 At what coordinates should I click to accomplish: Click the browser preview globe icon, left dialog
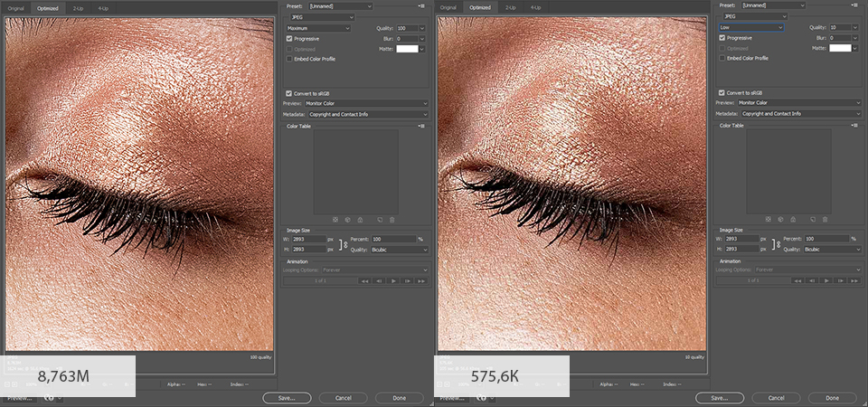(49, 398)
